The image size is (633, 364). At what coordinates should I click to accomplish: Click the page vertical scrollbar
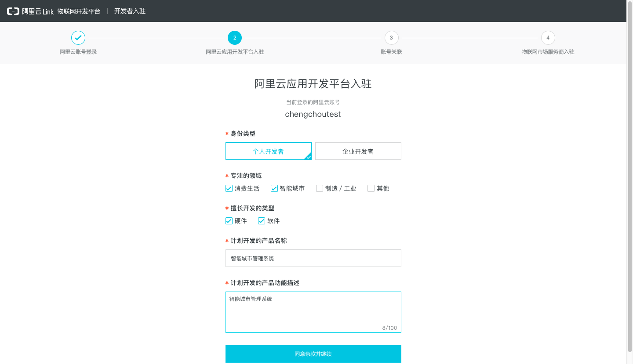pyautogui.click(x=629, y=176)
